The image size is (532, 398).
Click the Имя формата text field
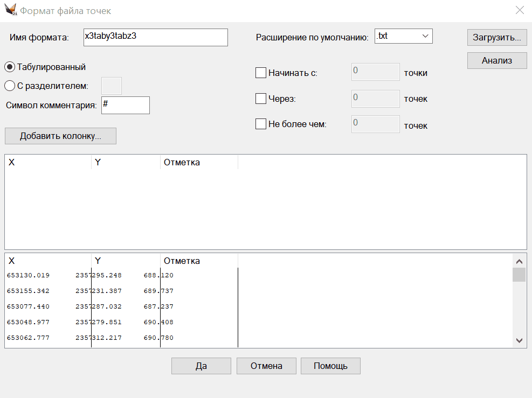click(155, 37)
